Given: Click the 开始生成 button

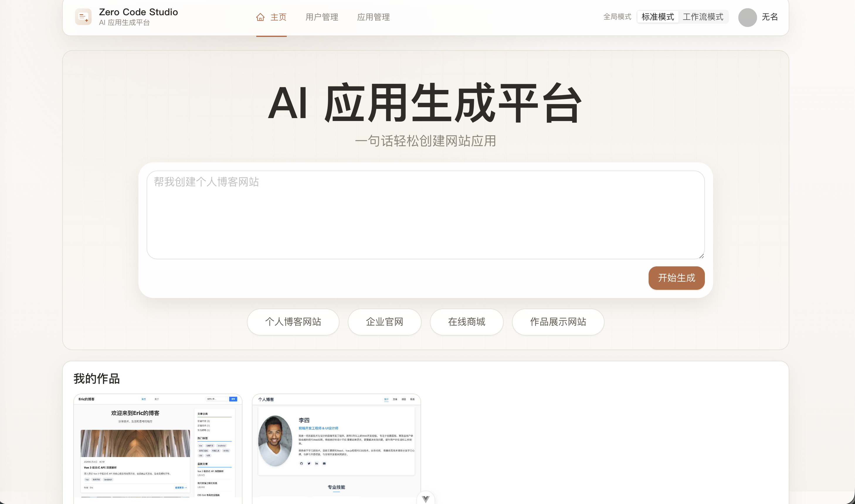Looking at the screenshot, I should pos(676,278).
